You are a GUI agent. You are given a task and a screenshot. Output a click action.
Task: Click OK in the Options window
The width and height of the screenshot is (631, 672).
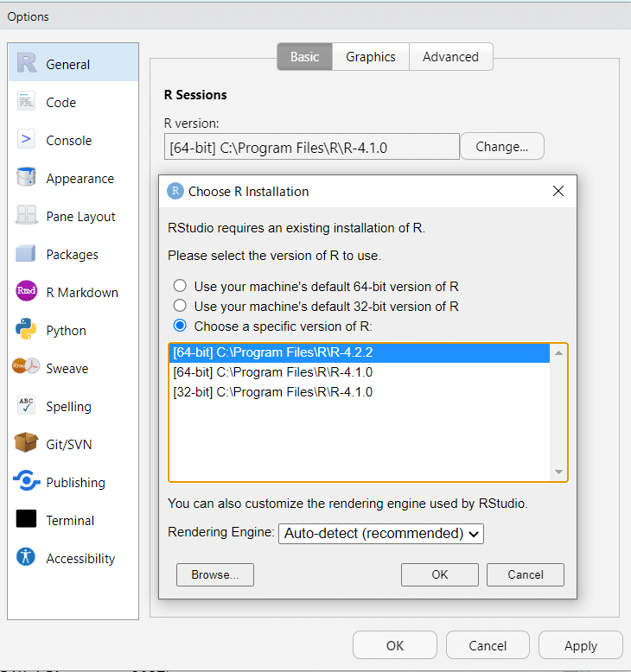[395, 645]
